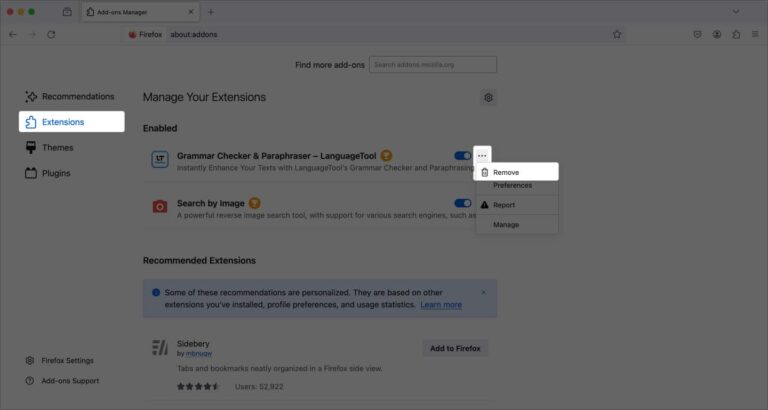Click the LanguageTool extension icon
The width and height of the screenshot is (768, 410).
tap(160, 159)
